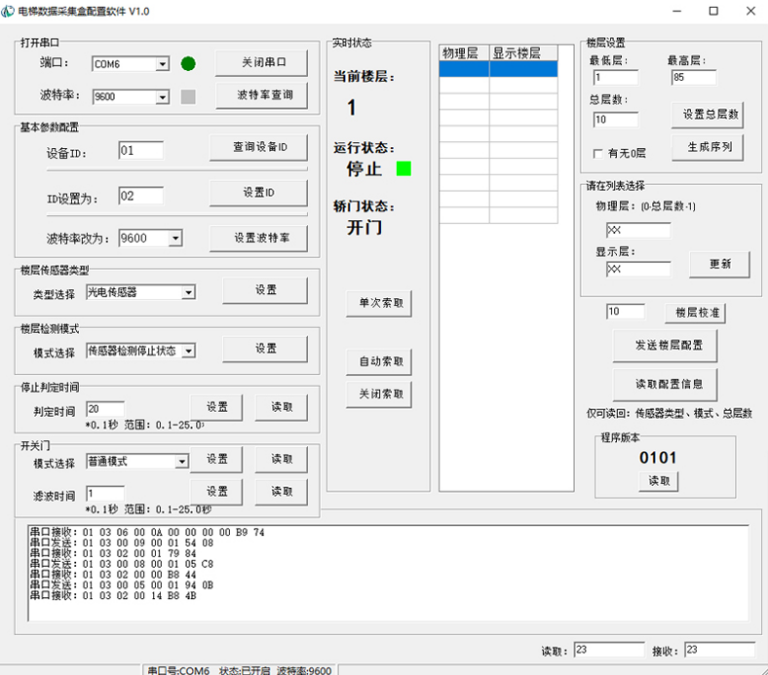
Task: Toggle the 有无0层 checkbox
Action: (x=598, y=154)
